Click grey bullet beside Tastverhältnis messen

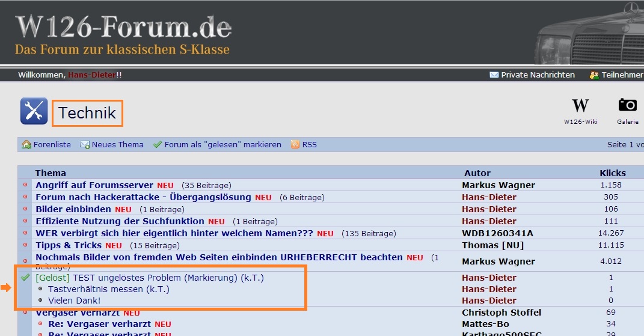pyautogui.click(x=40, y=289)
